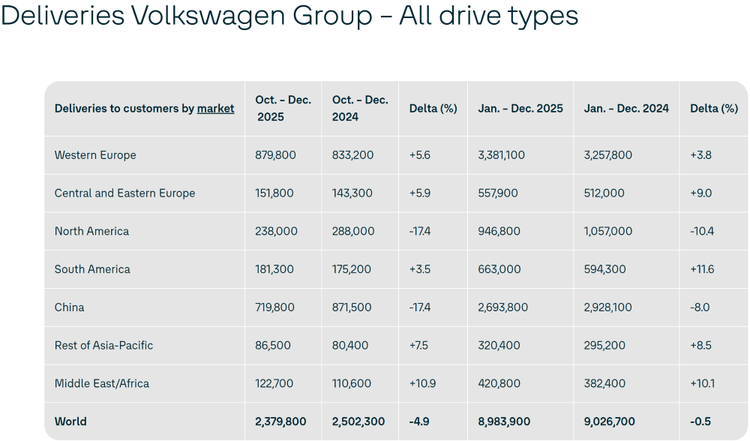Click the "South America" row label
The height and width of the screenshot is (441, 750).
click(x=92, y=269)
